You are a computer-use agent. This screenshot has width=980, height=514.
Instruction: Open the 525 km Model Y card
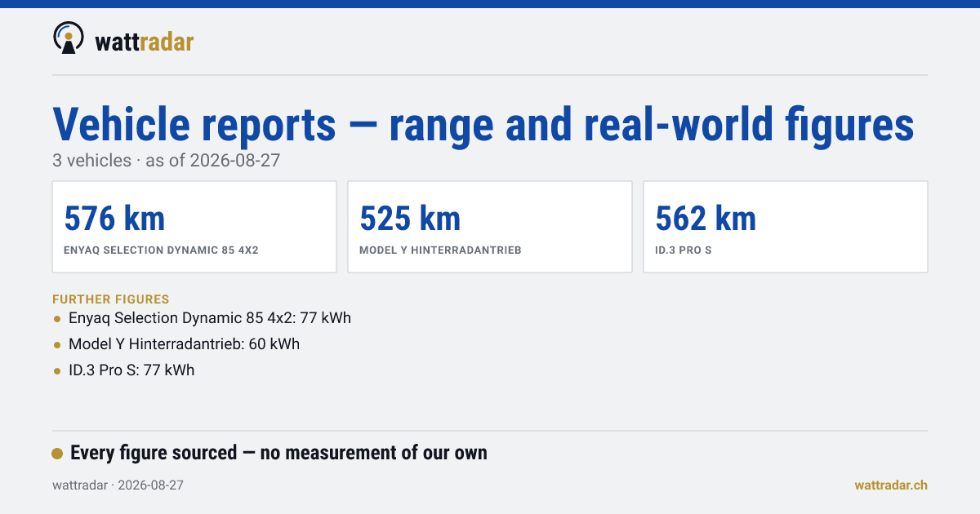490,227
